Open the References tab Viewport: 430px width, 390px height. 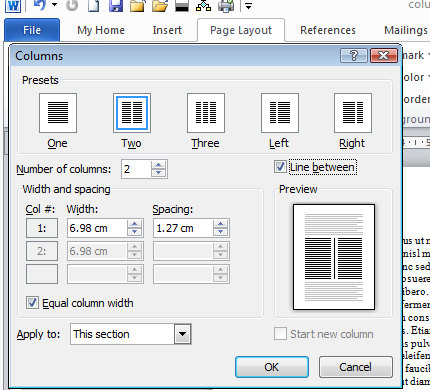pos(328,30)
